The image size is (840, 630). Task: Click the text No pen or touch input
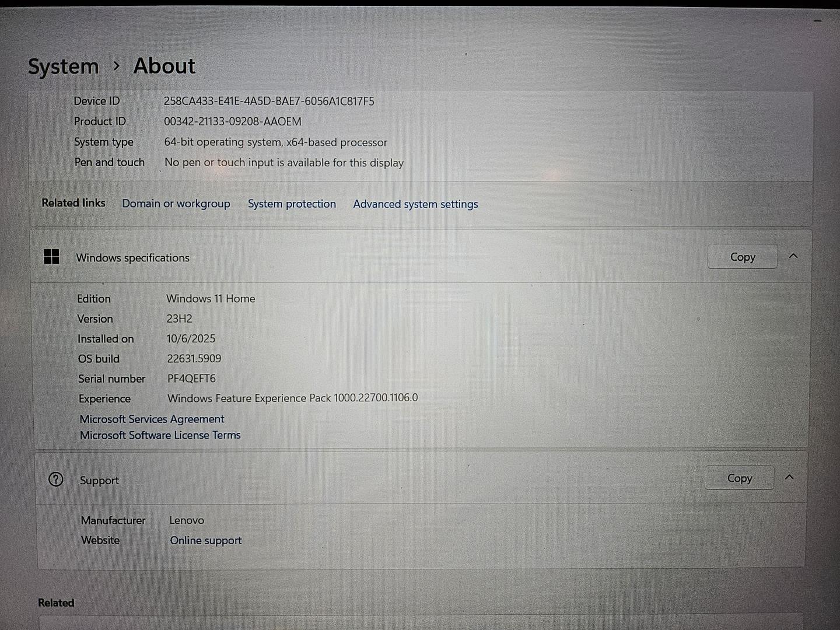284,163
